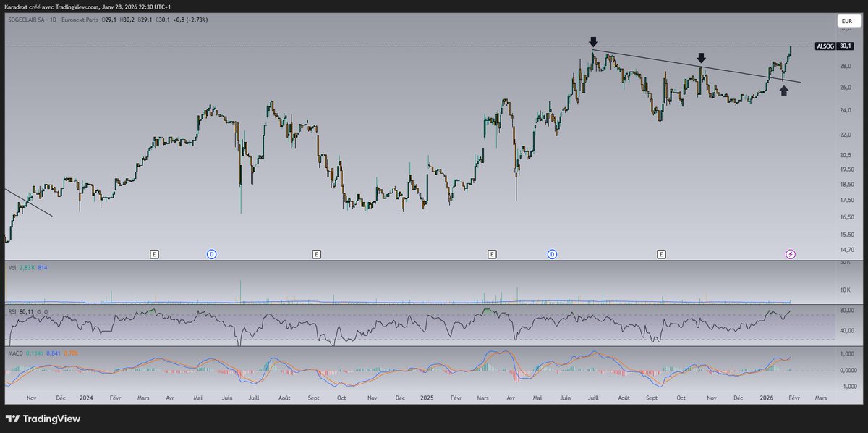
Task: Click the 24,0 price axis label
Action: tap(844, 110)
